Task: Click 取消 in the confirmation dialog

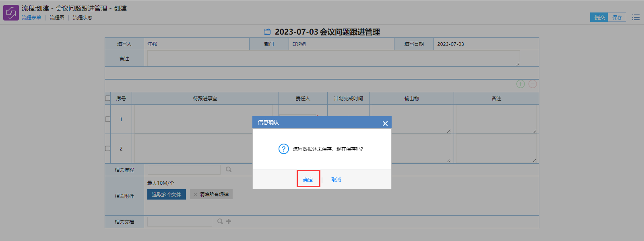Action: pyautogui.click(x=336, y=179)
